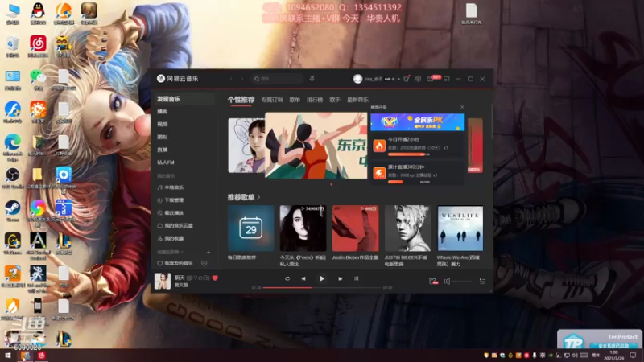Toggle the loop playback mode icon
The width and height of the screenshot is (644, 362).
coord(287,278)
